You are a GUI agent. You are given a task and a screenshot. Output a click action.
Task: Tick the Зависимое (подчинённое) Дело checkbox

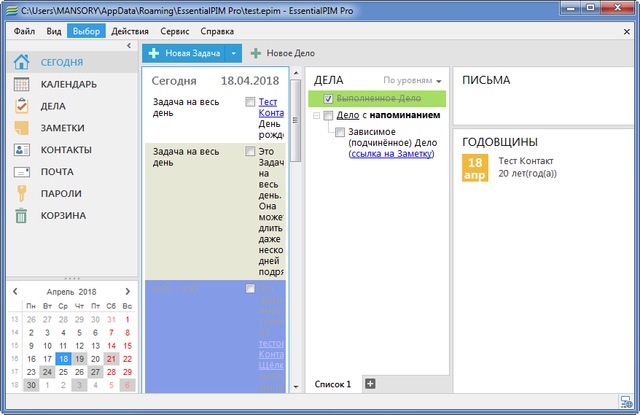341,132
